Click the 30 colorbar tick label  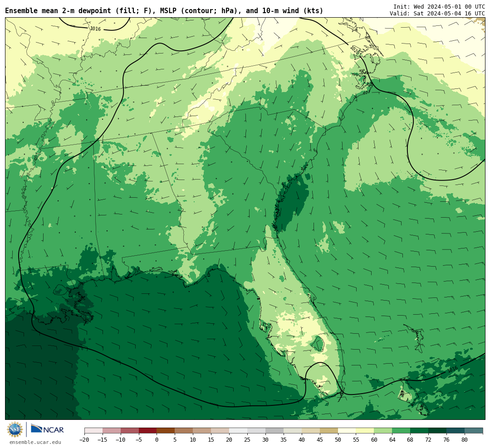[265, 440]
